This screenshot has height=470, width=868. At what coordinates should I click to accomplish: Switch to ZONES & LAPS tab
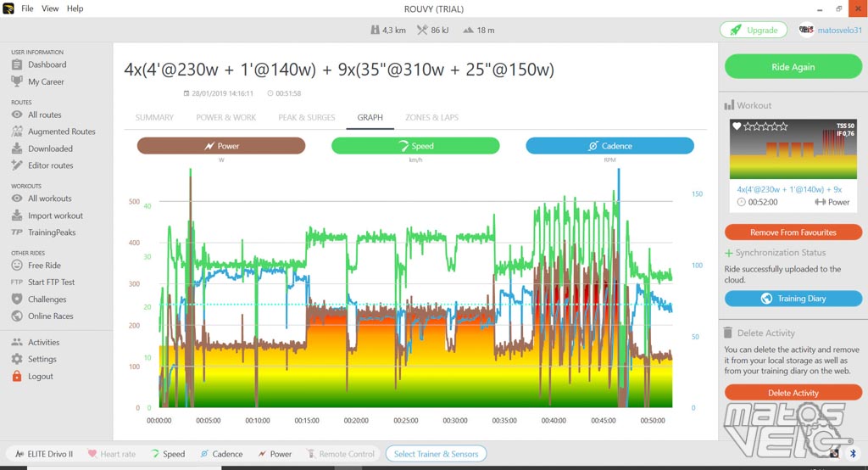pyautogui.click(x=431, y=117)
